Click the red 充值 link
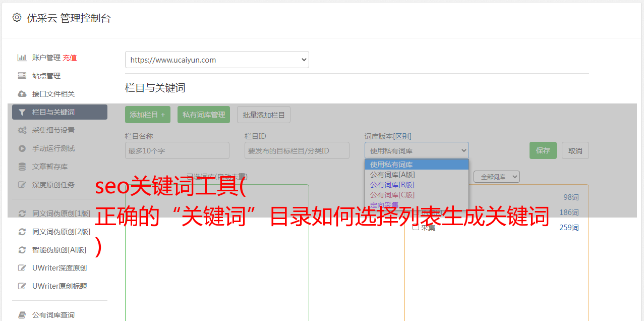644x321 pixels. point(70,58)
